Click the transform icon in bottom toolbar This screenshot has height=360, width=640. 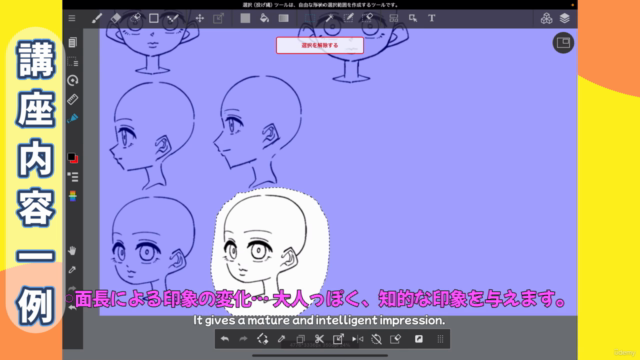pos(338,339)
